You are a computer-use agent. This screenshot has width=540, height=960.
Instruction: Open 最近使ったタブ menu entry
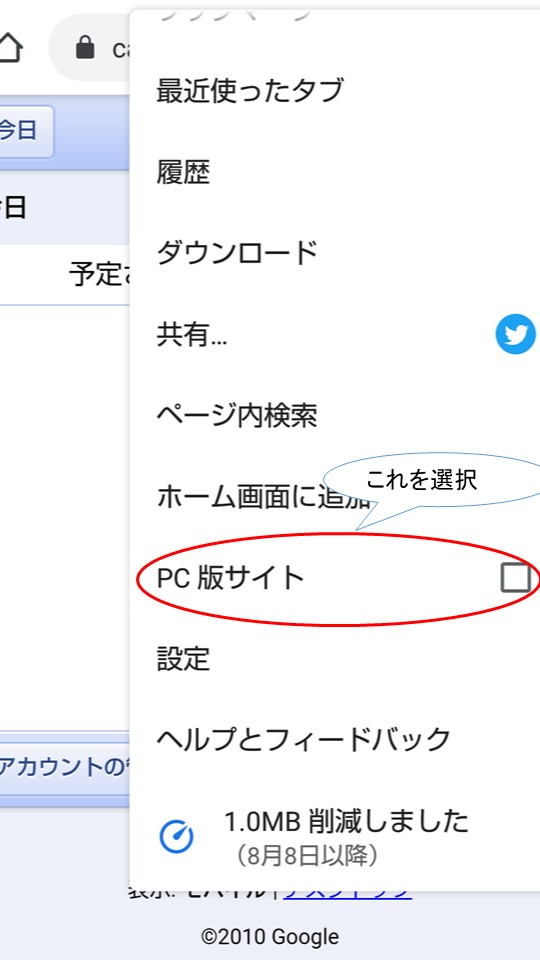[250, 91]
